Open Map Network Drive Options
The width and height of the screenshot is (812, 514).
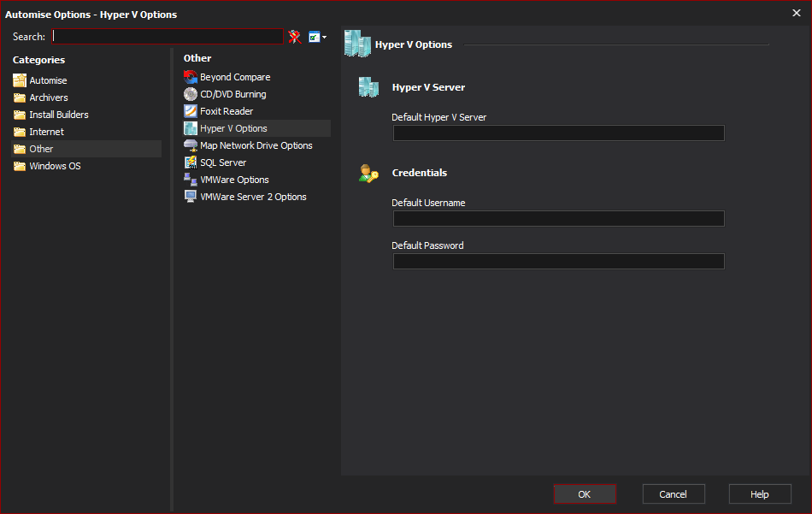256,145
